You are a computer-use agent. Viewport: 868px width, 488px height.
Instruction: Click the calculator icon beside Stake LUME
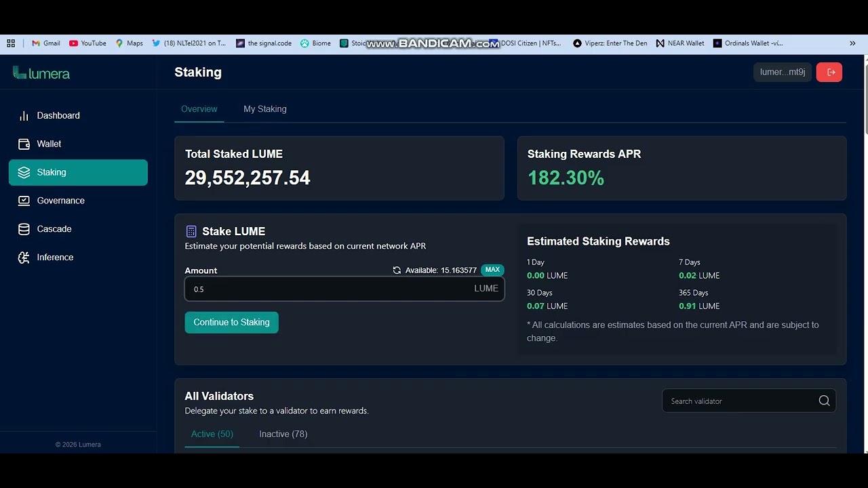coord(191,231)
